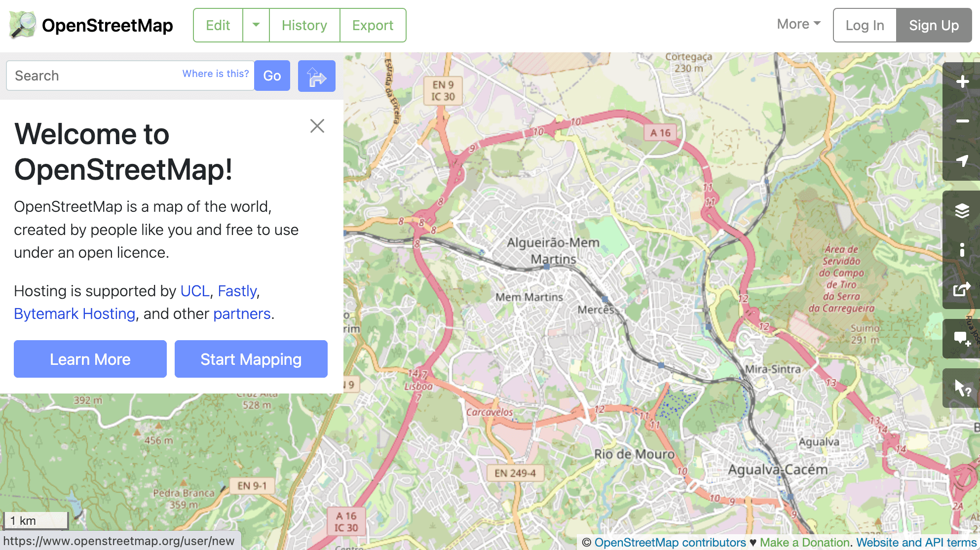Click the Suimo 291 m peak label
The height and width of the screenshot is (550, 980).
[x=865, y=334]
